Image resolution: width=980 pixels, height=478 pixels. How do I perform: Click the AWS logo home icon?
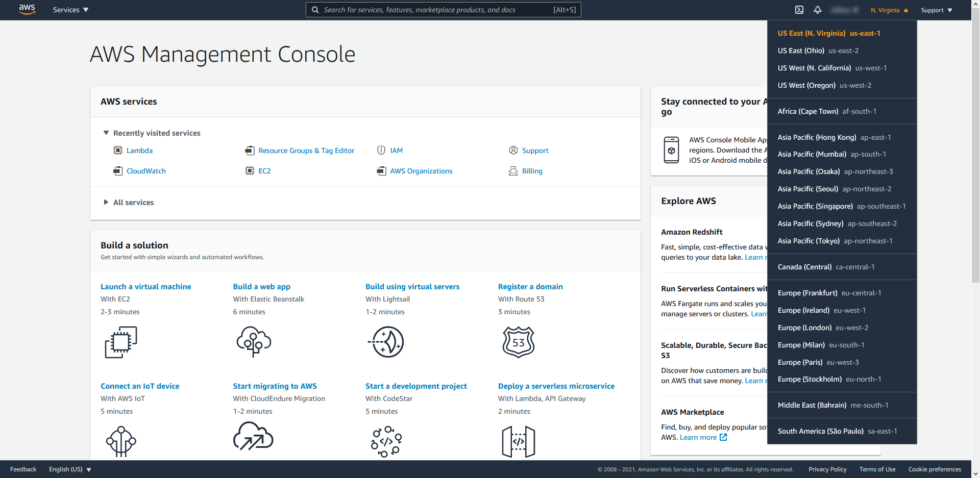coord(27,10)
